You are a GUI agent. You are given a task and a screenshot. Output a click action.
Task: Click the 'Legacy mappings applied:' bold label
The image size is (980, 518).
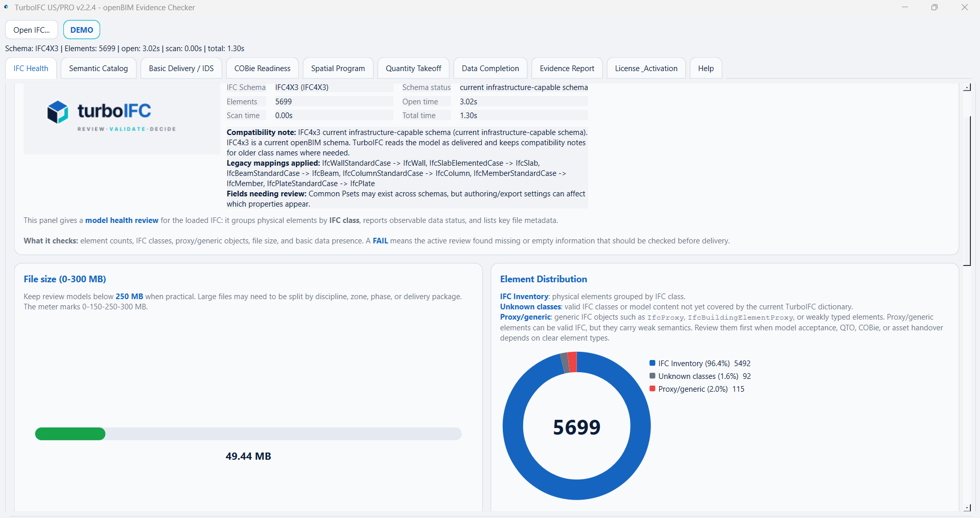pos(273,163)
